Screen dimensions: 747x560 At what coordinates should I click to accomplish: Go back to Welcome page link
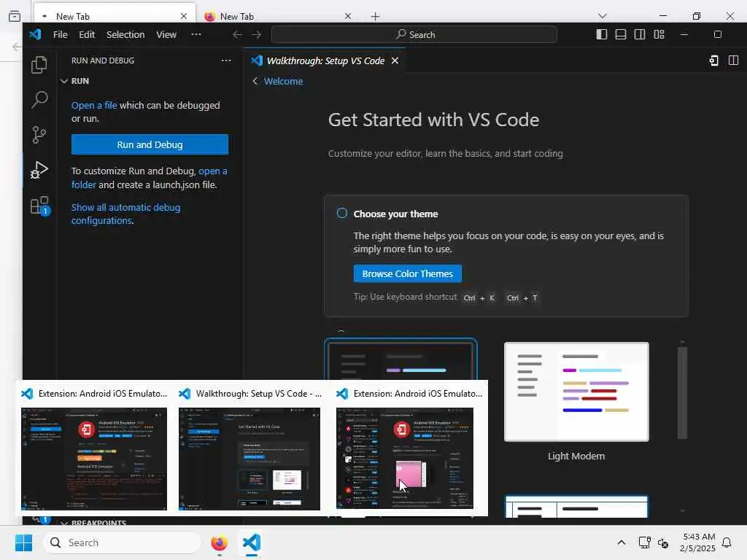(x=283, y=82)
